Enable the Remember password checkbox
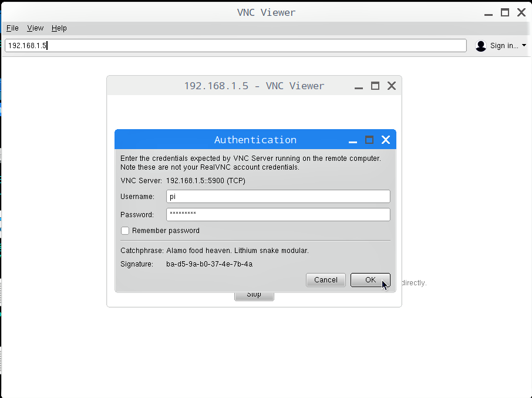 [x=125, y=231]
